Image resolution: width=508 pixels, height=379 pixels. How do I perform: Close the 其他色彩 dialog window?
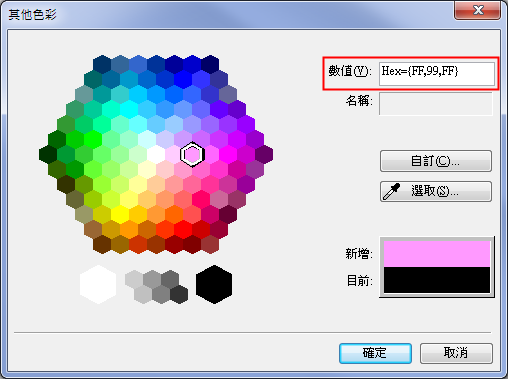pyautogui.click(x=477, y=10)
